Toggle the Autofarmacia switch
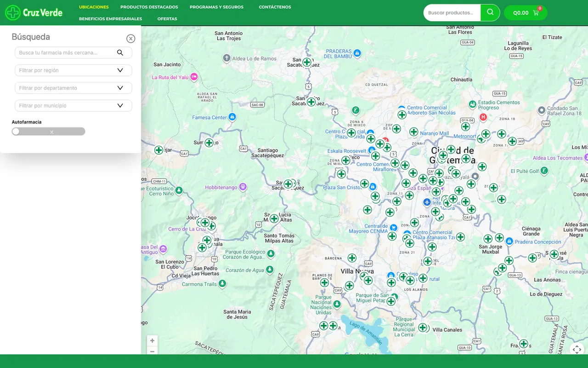The width and height of the screenshot is (588, 368). click(49, 132)
